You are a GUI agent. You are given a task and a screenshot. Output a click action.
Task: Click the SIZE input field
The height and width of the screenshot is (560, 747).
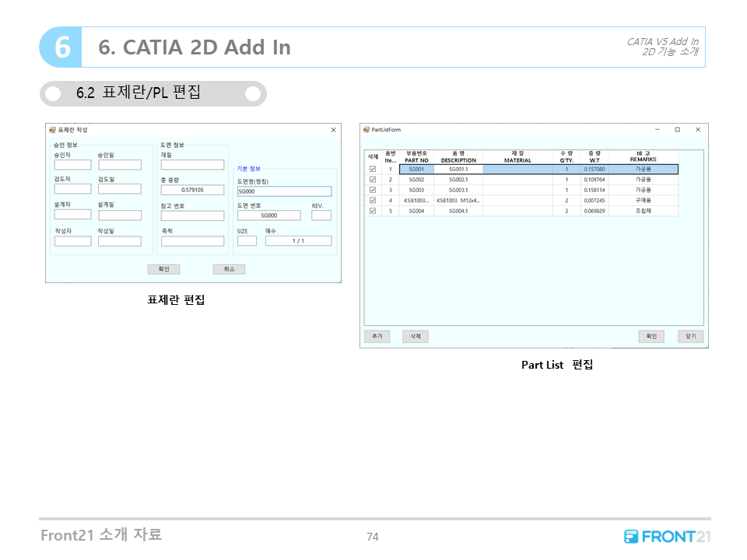click(x=247, y=241)
